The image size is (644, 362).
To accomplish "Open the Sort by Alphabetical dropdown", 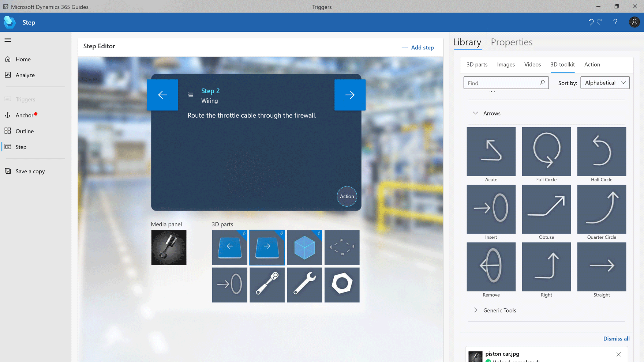I will coord(605,83).
